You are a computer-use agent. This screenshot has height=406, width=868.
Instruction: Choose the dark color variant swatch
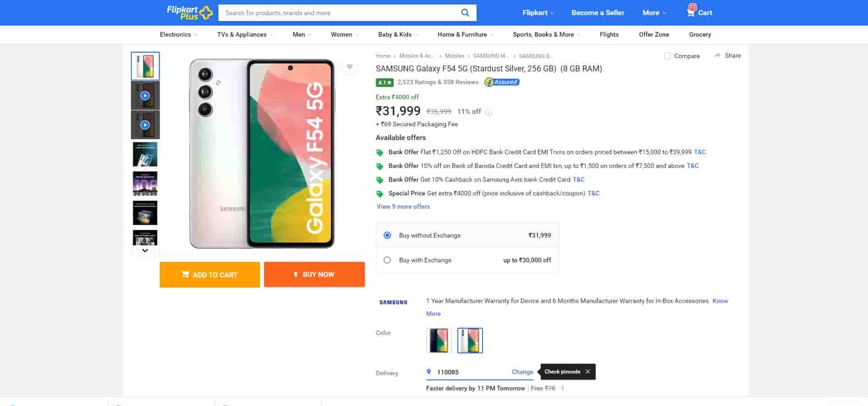click(x=439, y=341)
